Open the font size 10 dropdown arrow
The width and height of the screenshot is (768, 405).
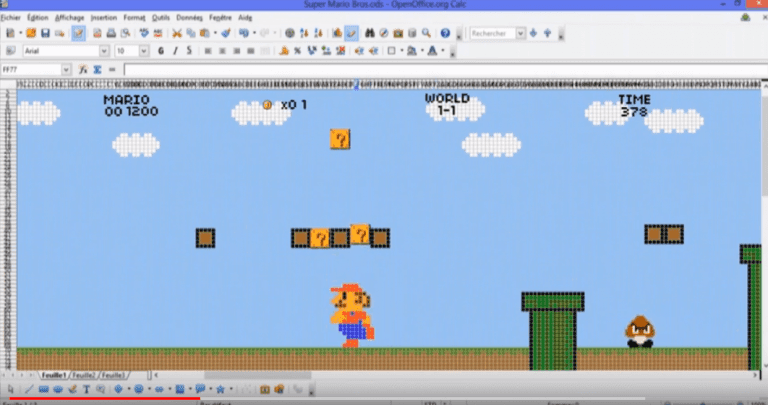144,51
